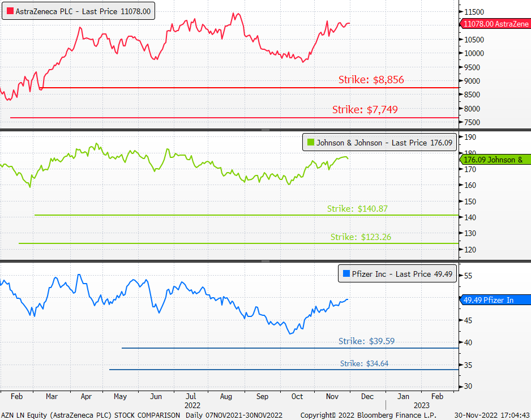Click the 'Strike: $39.59' annotation label
This screenshot has width=531, height=420.
(x=366, y=341)
